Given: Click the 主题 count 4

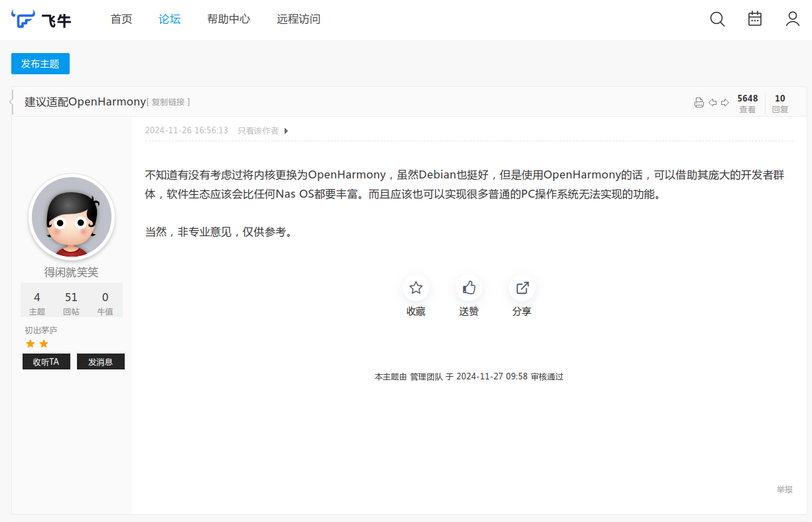Looking at the screenshot, I should coord(37,297).
